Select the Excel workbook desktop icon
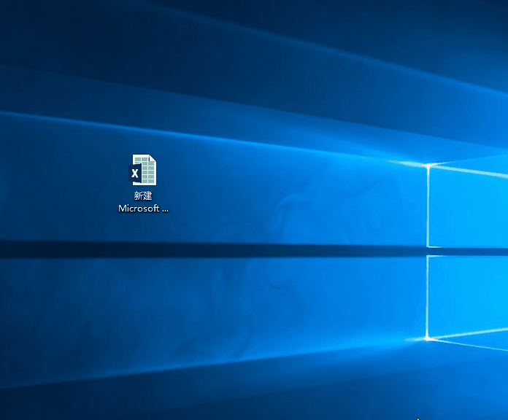 click(x=143, y=170)
